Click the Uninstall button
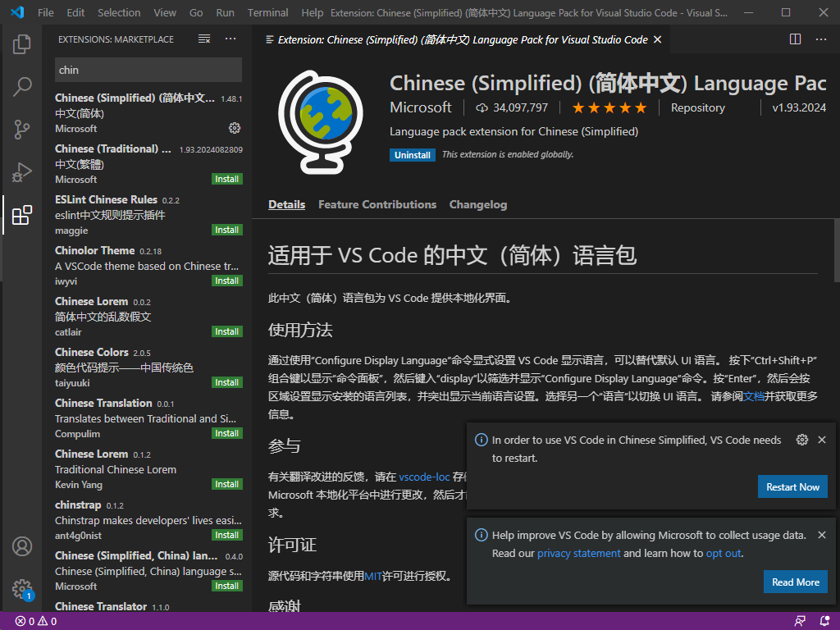840x630 pixels. (x=413, y=155)
